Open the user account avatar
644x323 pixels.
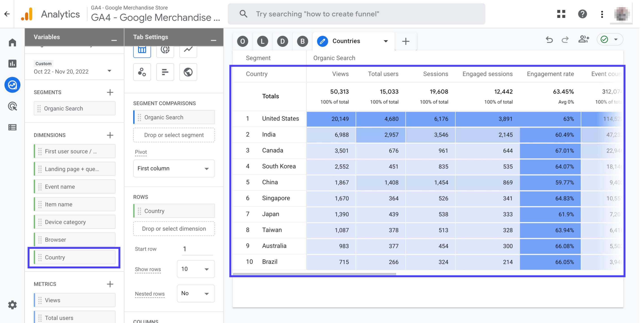621,14
